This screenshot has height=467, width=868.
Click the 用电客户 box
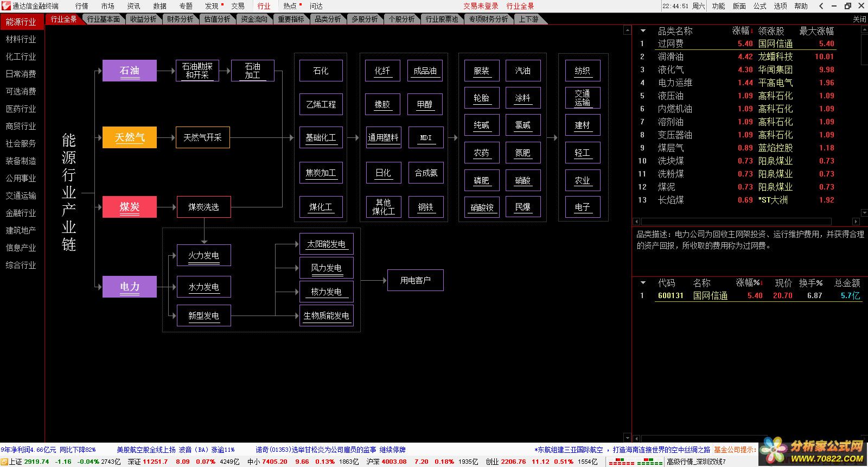pyautogui.click(x=416, y=280)
